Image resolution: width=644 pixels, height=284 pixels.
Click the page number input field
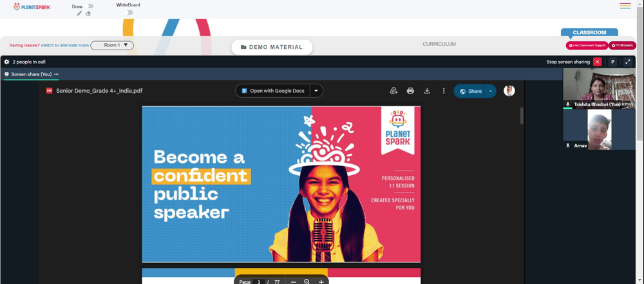tap(259, 281)
